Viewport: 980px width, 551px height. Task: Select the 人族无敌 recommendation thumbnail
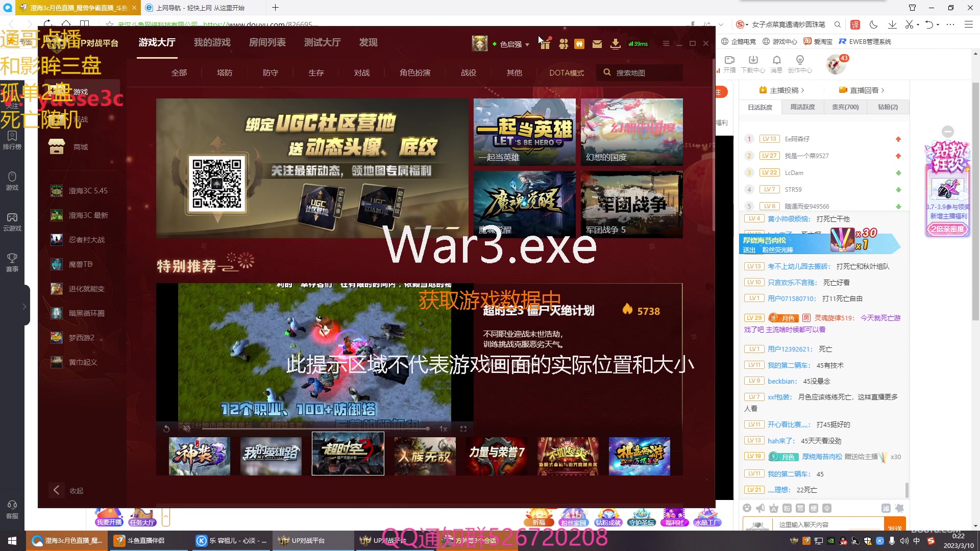coord(425,456)
